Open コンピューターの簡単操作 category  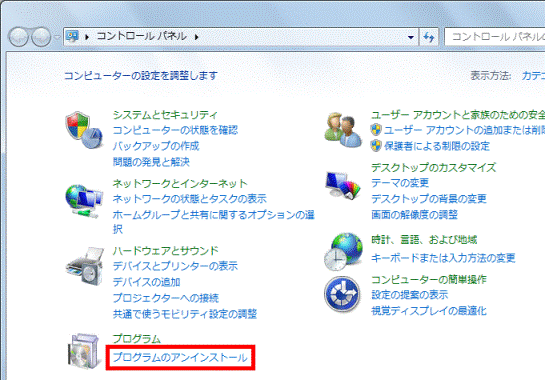(x=429, y=280)
